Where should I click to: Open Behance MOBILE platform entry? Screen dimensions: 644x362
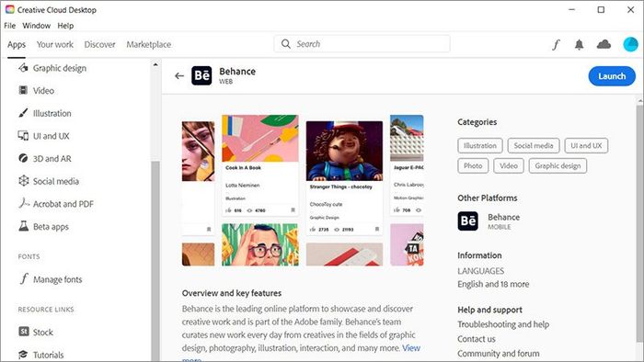point(489,221)
